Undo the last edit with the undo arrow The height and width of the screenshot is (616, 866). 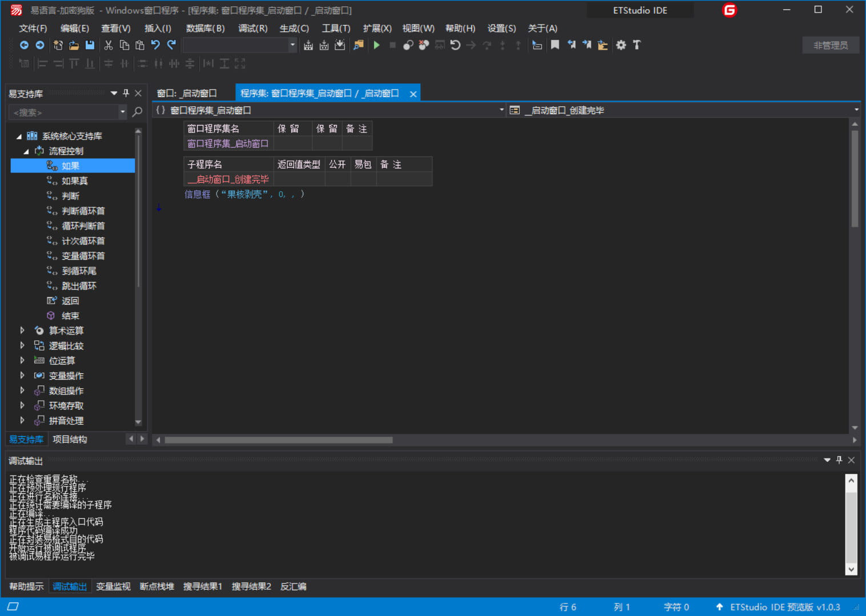pyautogui.click(x=155, y=45)
